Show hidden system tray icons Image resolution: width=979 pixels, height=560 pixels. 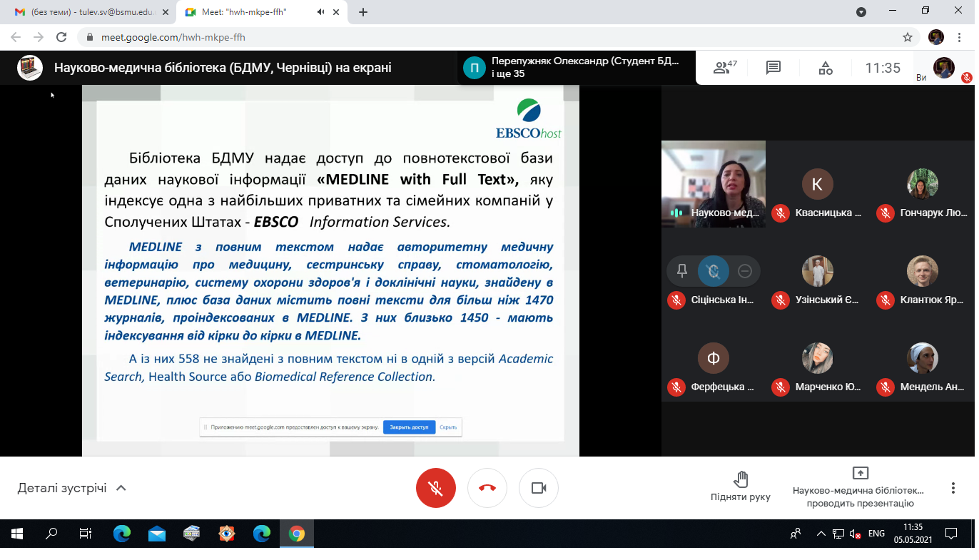(821, 534)
